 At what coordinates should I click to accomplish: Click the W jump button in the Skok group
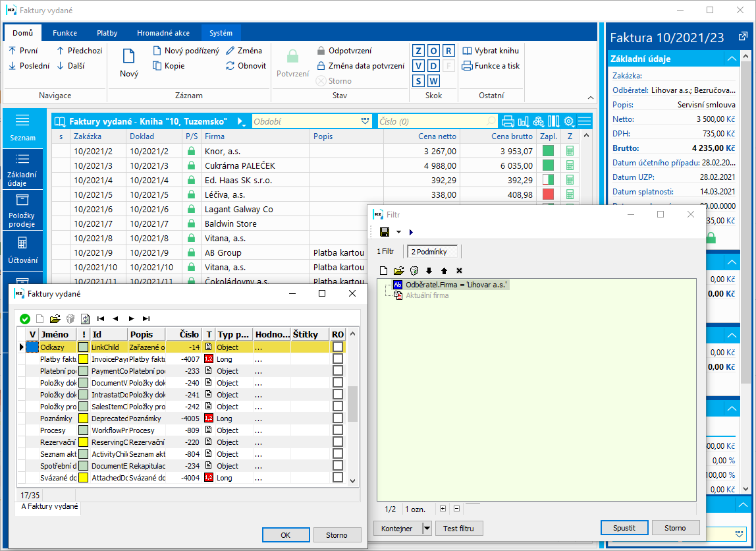434,80
